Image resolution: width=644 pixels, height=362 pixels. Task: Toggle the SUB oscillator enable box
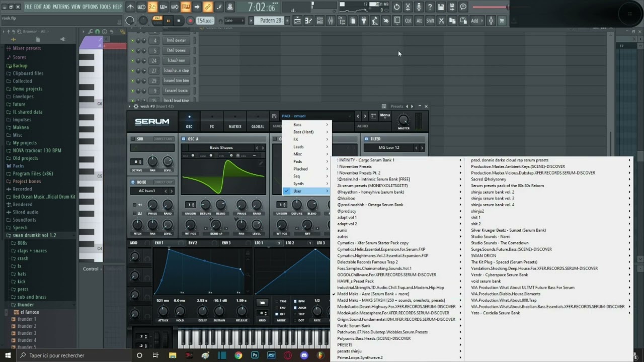[133, 139]
